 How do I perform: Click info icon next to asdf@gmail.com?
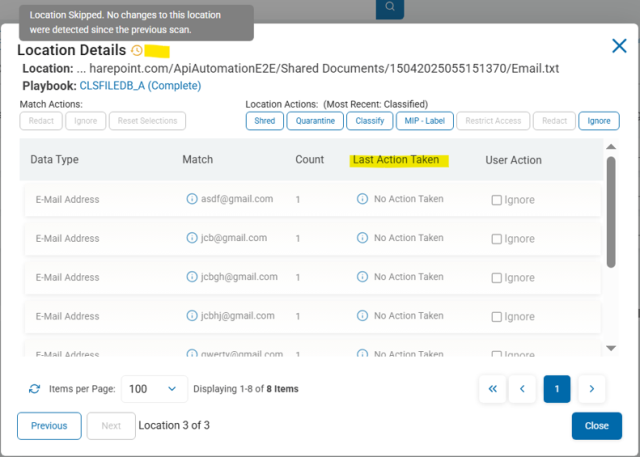pyautogui.click(x=192, y=199)
